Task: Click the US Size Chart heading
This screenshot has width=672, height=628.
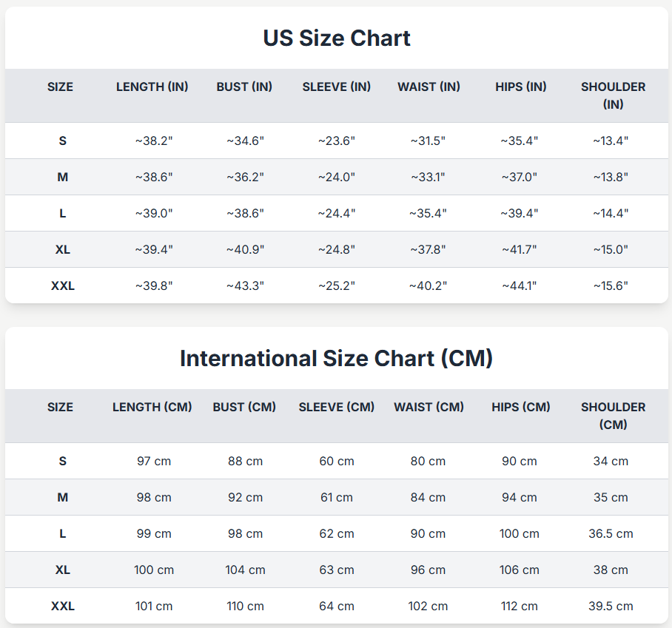Action: (337, 38)
